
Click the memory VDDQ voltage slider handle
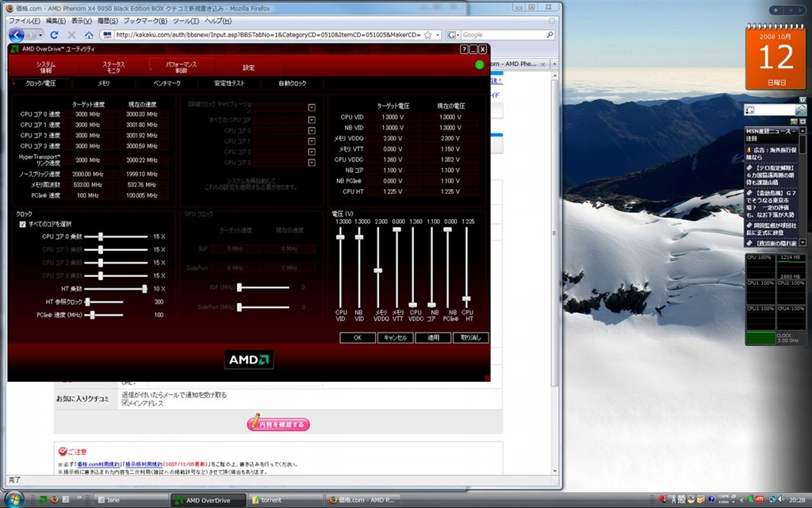tap(378, 271)
